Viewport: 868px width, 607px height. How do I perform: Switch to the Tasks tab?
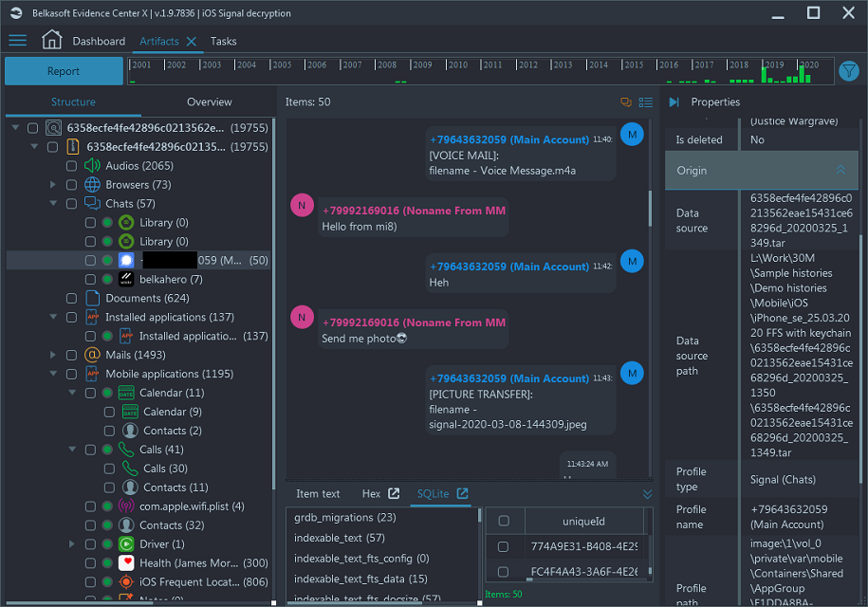point(223,41)
